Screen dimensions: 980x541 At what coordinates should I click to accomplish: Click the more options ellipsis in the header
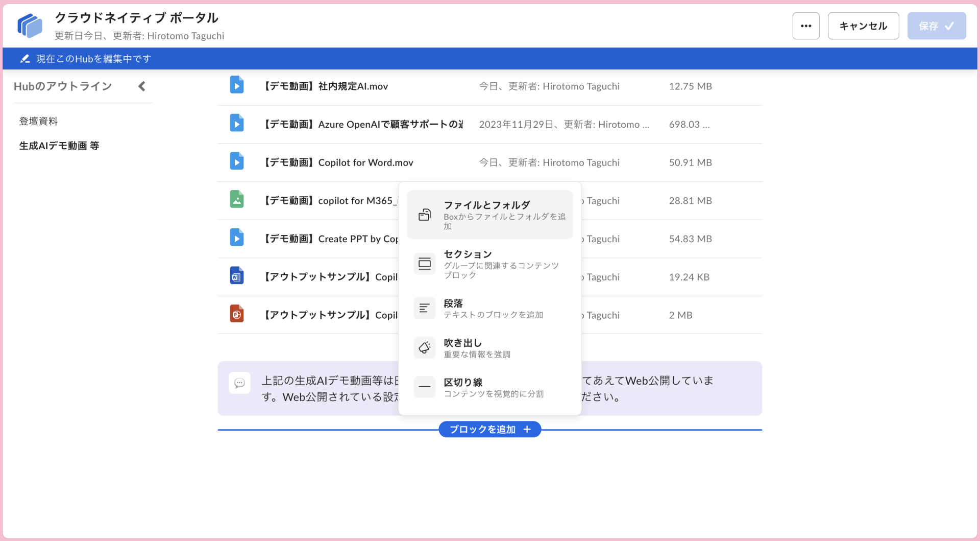[805, 26]
